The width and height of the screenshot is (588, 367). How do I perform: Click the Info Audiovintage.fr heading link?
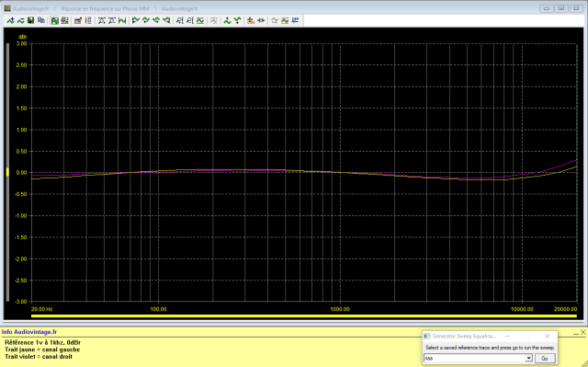tap(29, 332)
